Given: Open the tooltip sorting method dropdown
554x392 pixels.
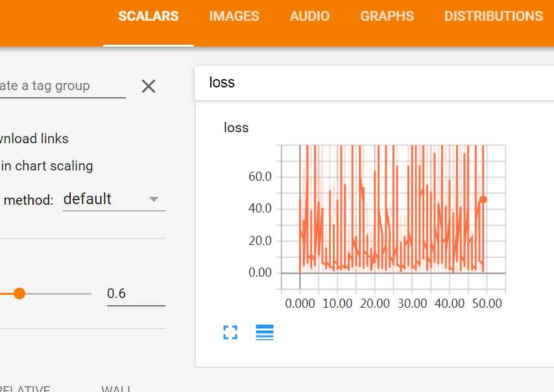Looking at the screenshot, I should (x=114, y=200).
